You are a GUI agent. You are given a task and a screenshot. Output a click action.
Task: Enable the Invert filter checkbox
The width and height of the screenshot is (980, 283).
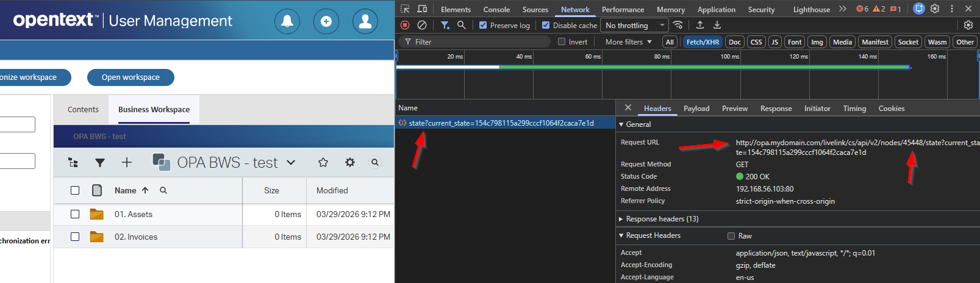click(x=562, y=41)
